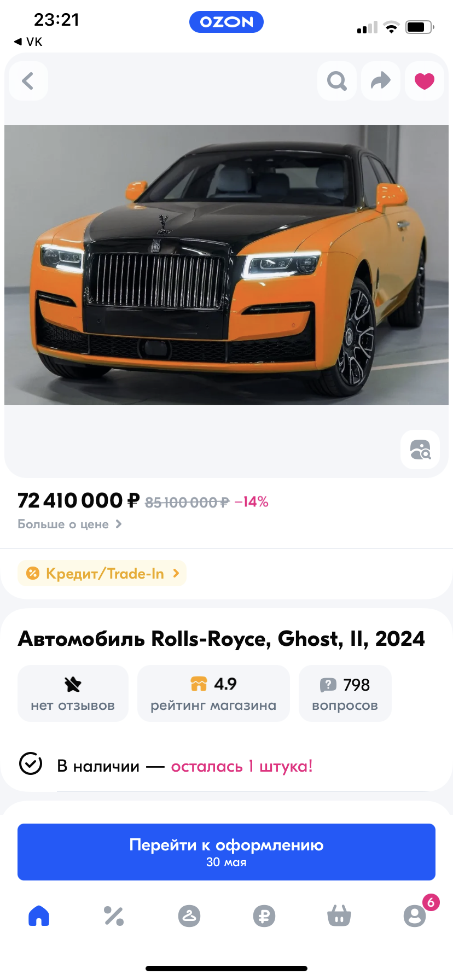Open Кредит/Trade-In options
Screen dimensions: 453x980
click(102, 573)
